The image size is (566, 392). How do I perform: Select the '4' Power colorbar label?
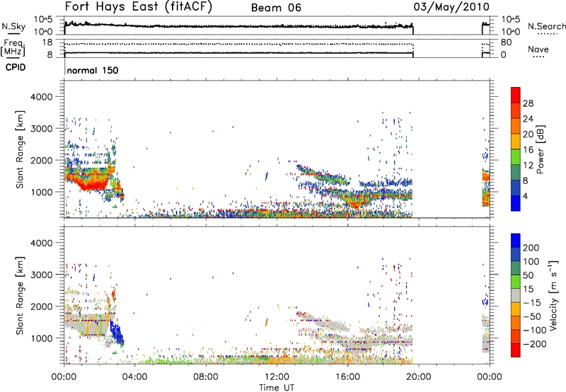click(525, 196)
